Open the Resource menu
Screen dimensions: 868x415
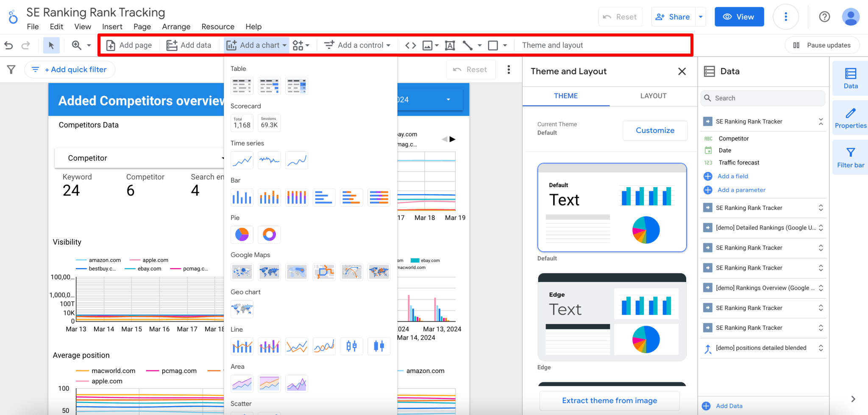pos(218,26)
